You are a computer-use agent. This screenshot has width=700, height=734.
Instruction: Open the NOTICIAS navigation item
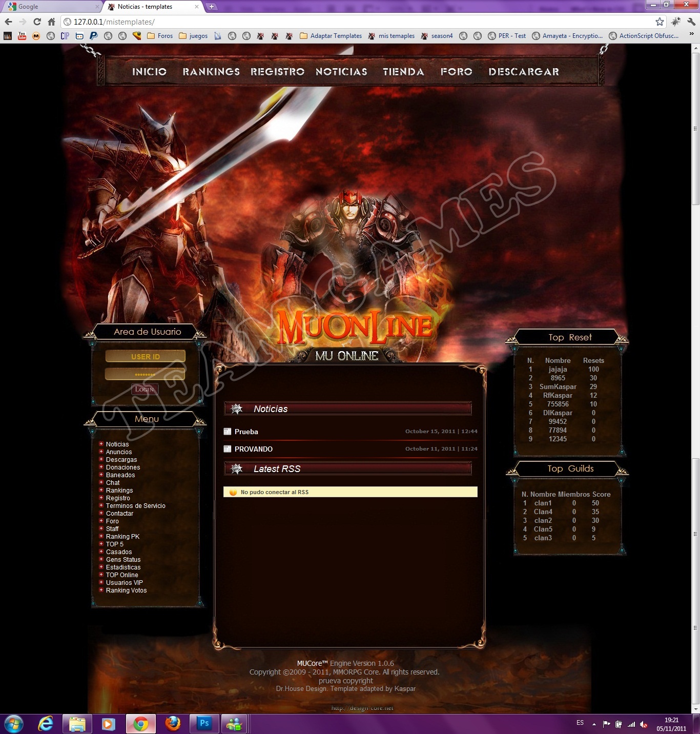coord(341,72)
